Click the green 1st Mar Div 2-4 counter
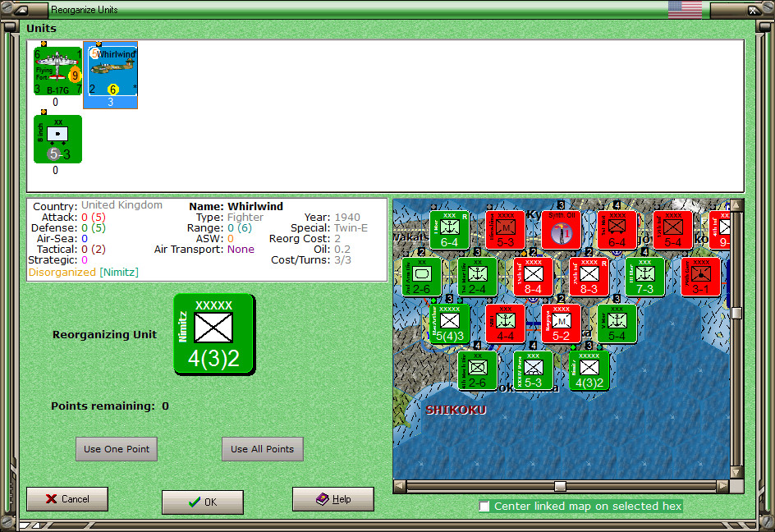The width and height of the screenshot is (775, 532). click(478, 277)
